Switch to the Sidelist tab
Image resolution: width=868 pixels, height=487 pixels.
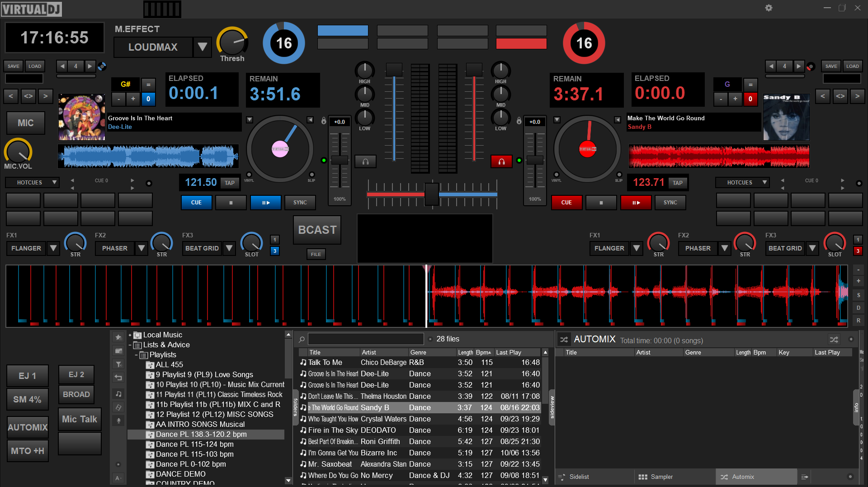[x=579, y=477]
